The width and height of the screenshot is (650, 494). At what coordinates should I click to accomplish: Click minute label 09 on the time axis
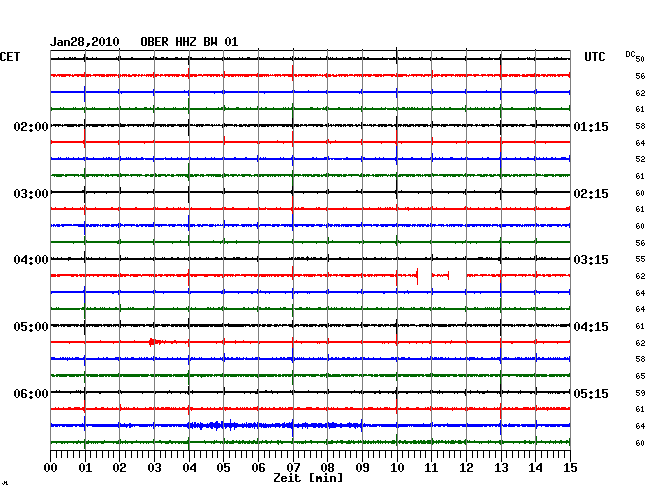click(362, 467)
